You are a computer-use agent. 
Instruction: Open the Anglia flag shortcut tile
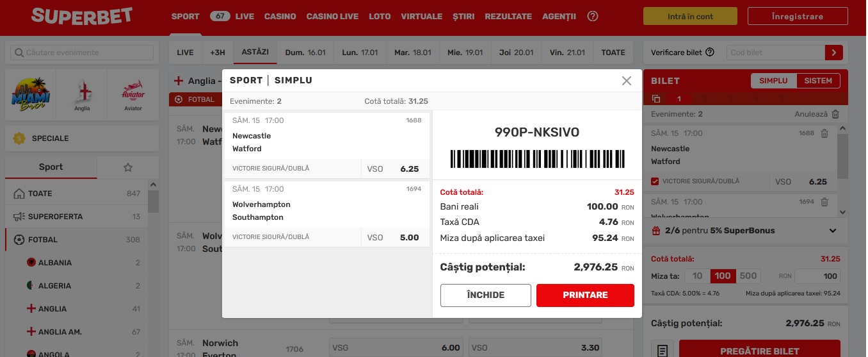coord(82,95)
